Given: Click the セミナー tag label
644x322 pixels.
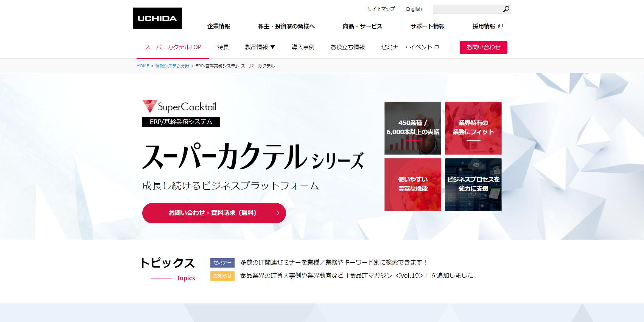Looking at the screenshot, I should click(x=222, y=263).
